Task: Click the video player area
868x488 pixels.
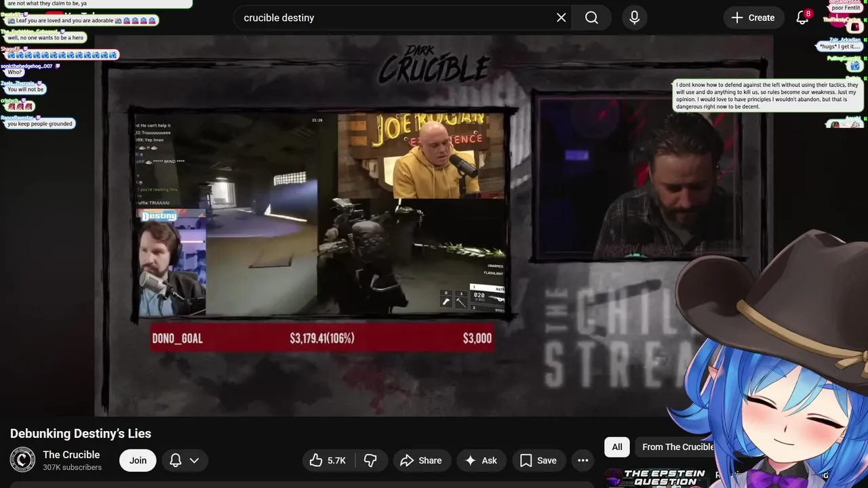Action: point(434,226)
